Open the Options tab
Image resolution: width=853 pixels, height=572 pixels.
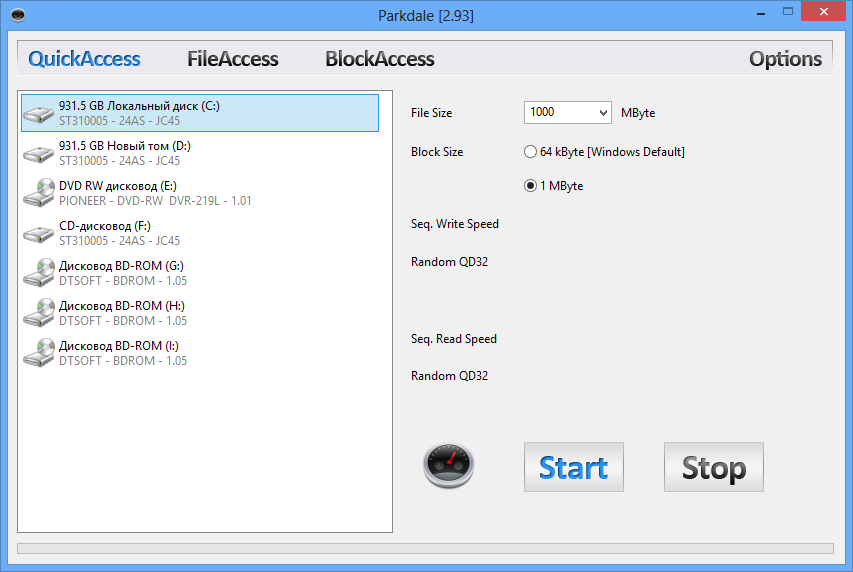[x=785, y=59]
